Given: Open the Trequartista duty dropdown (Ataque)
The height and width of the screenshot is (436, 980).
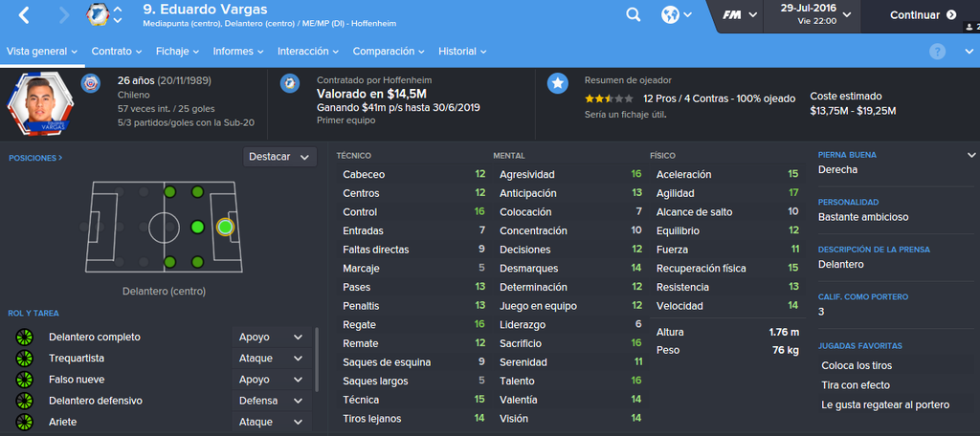Looking at the screenshot, I should click(x=271, y=359).
